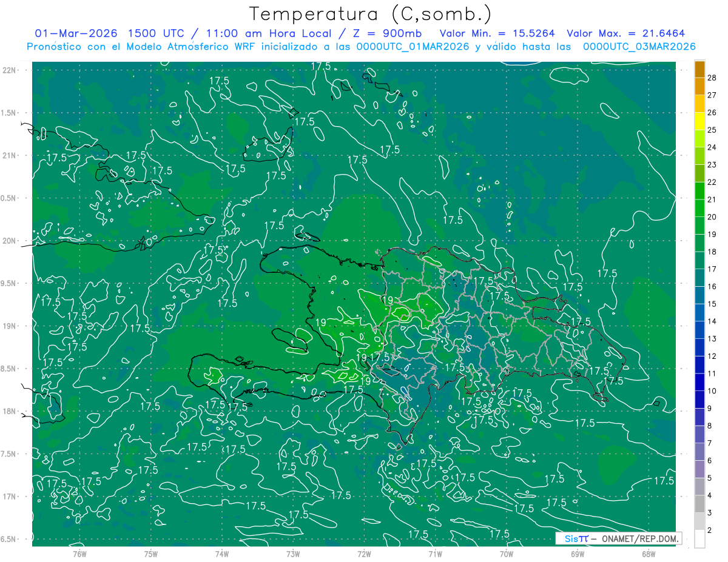
Task: Select the "Z = 900mb" level label
Action: click(386, 33)
